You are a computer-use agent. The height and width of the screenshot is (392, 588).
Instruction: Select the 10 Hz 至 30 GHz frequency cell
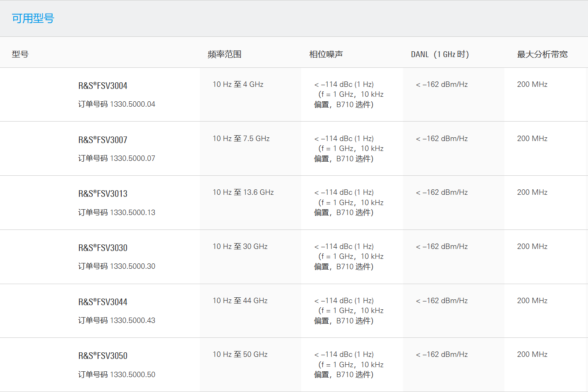[x=240, y=246]
